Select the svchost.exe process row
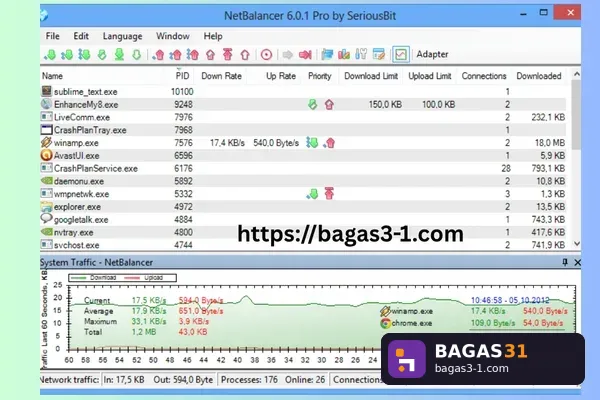600x400 pixels. [303, 245]
